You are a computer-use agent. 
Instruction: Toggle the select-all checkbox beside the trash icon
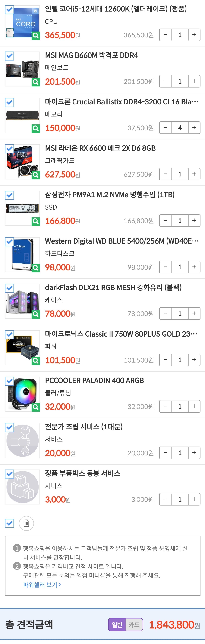pos(9,523)
